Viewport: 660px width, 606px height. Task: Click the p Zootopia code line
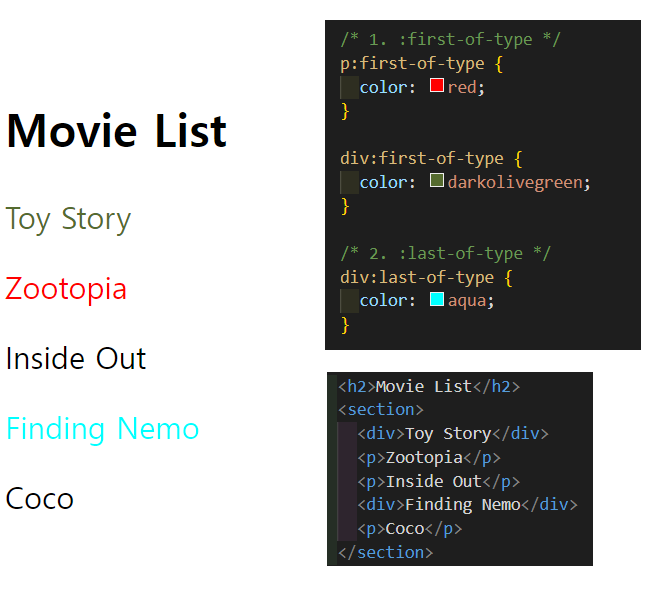coord(429,457)
